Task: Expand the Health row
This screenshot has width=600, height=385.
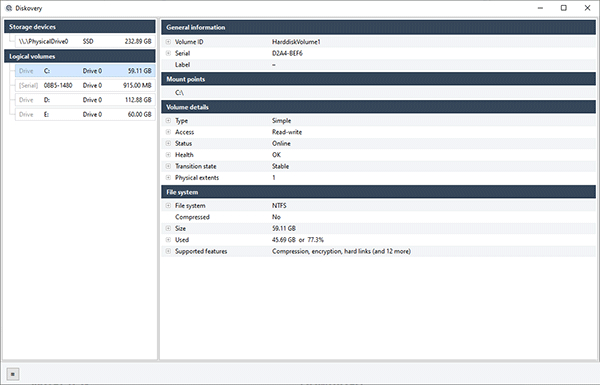Action: tap(168, 155)
